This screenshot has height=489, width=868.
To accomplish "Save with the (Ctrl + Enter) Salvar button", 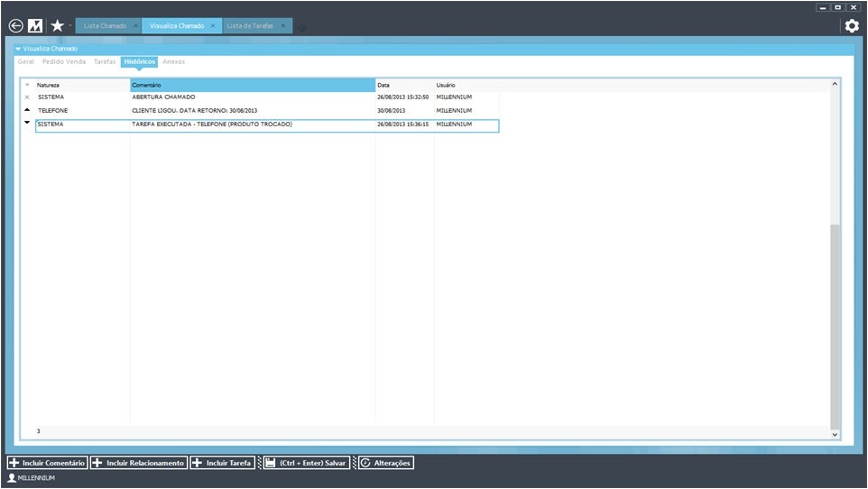I will click(306, 463).
